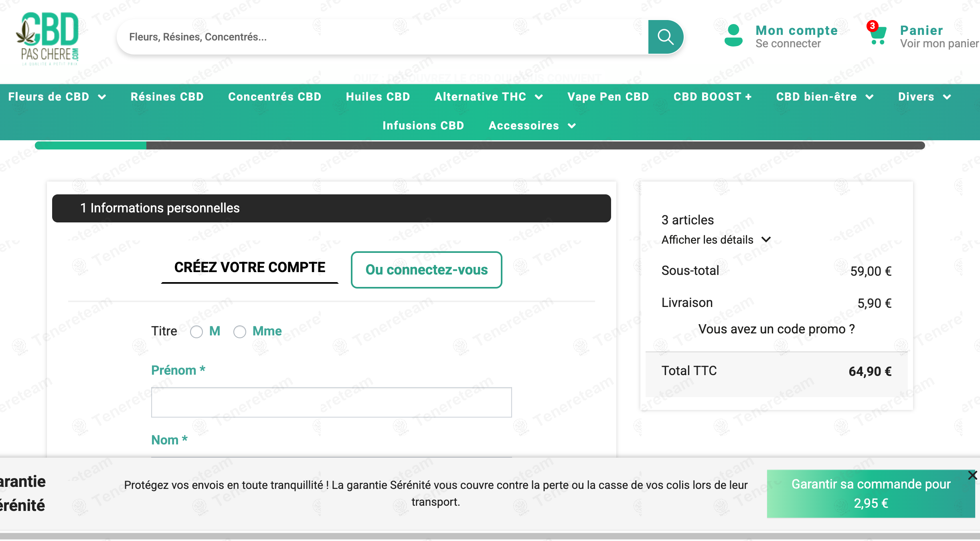Viewport: 980px width, 541px height.
Task: Expand the CBD bien-être menu
Action: point(869,97)
